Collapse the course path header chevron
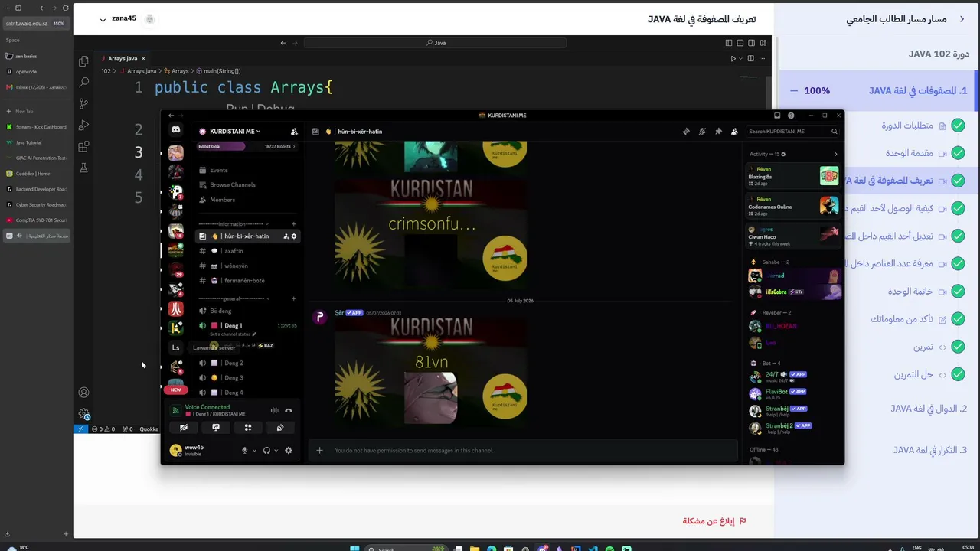Image resolution: width=980 pixels, height=551 pixels. pos(962,19)
